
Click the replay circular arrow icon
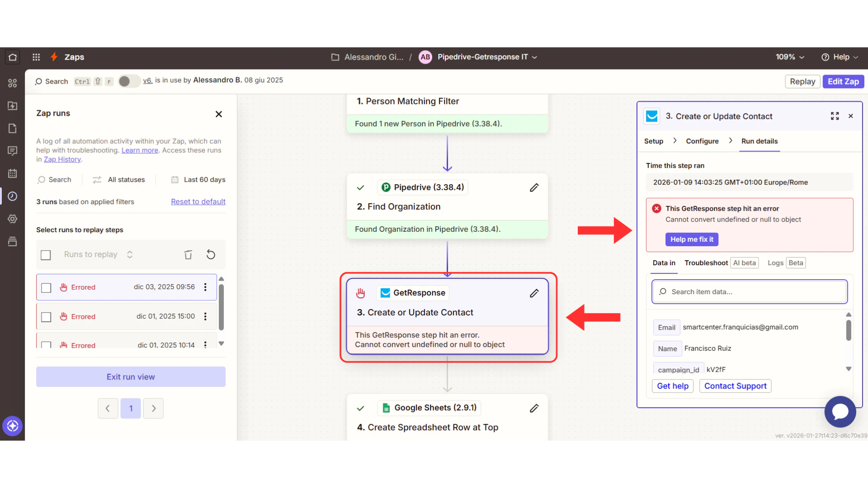(211, 255)
